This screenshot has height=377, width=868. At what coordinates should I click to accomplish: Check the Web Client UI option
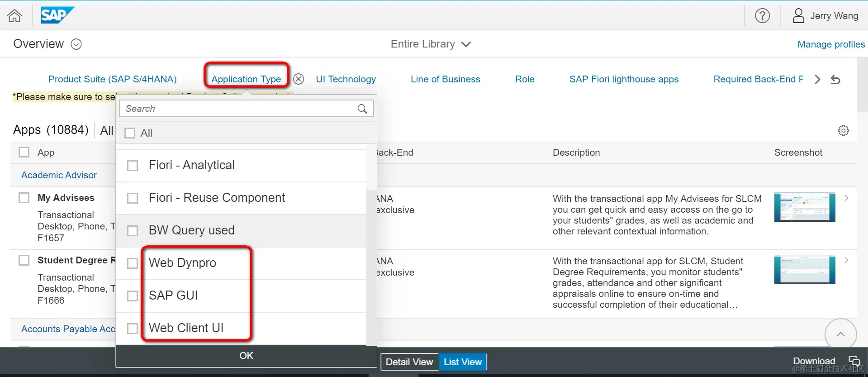pos(133,329)
